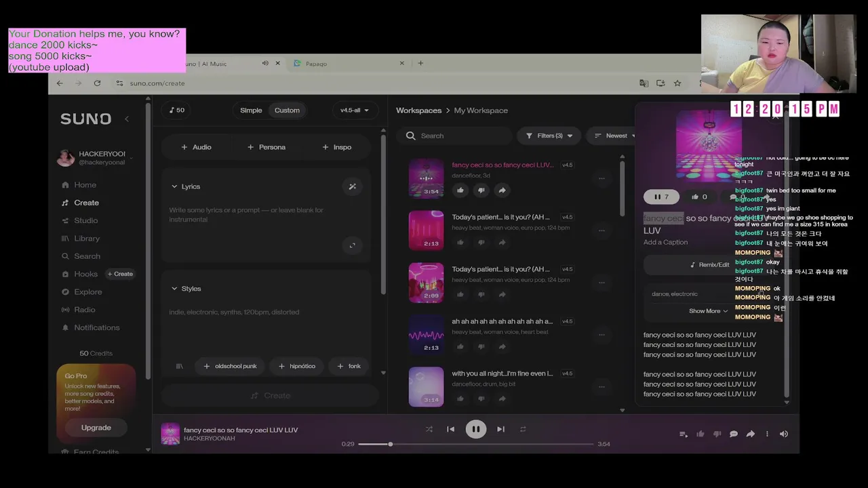Image resolution: width=868 pixels, height=488 pixels.
Task: Click the Upgrade button
Action: (x=96, y=428)
